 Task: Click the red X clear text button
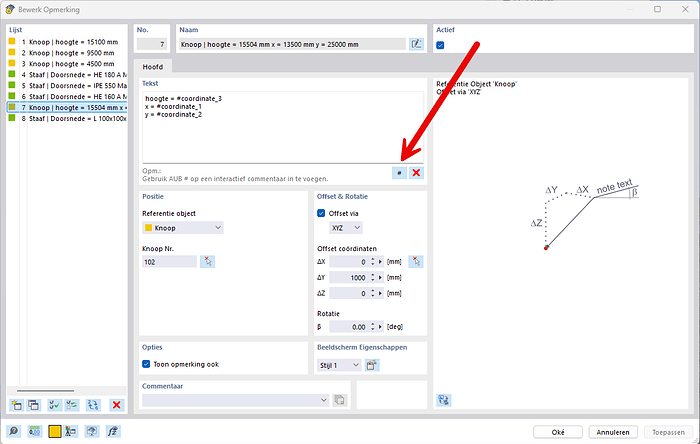[416, 173]
